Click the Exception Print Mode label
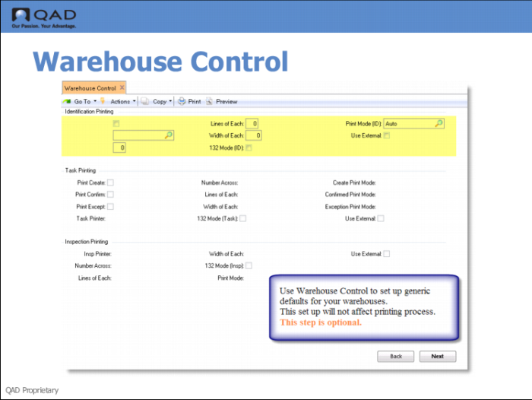 (x=350, y=207)
